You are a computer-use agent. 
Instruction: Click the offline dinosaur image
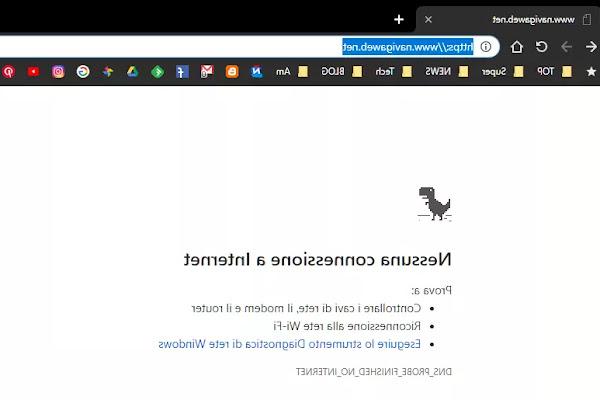(435, 204)
